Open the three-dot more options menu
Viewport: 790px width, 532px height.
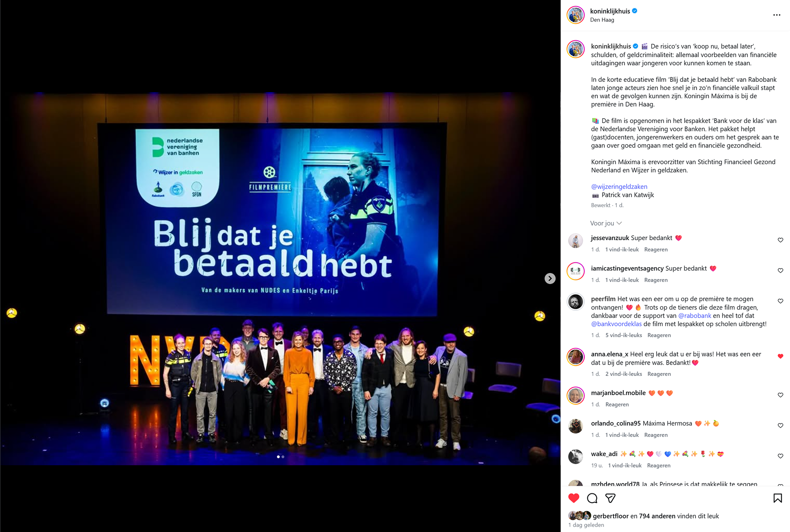coord(776,15)
